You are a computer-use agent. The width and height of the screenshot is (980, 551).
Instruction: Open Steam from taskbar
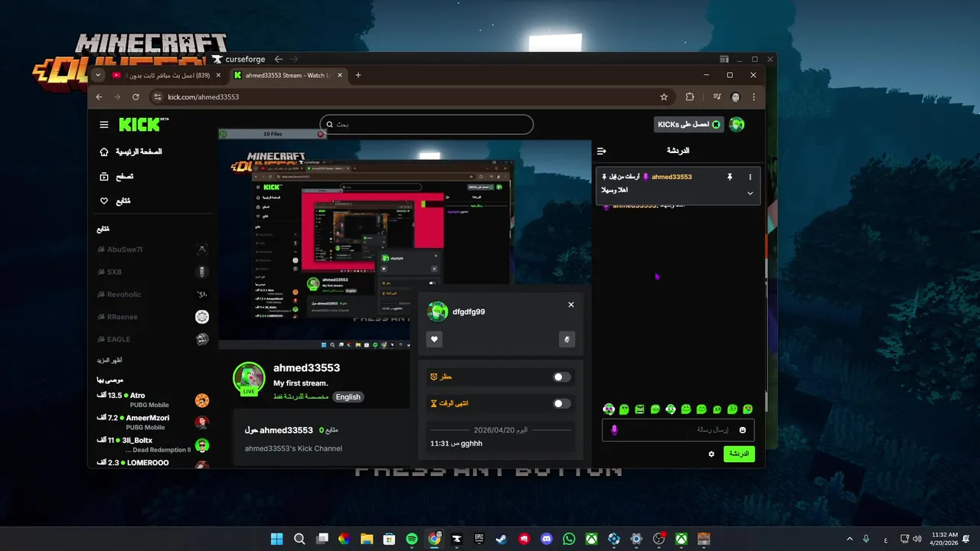(501, 539)
